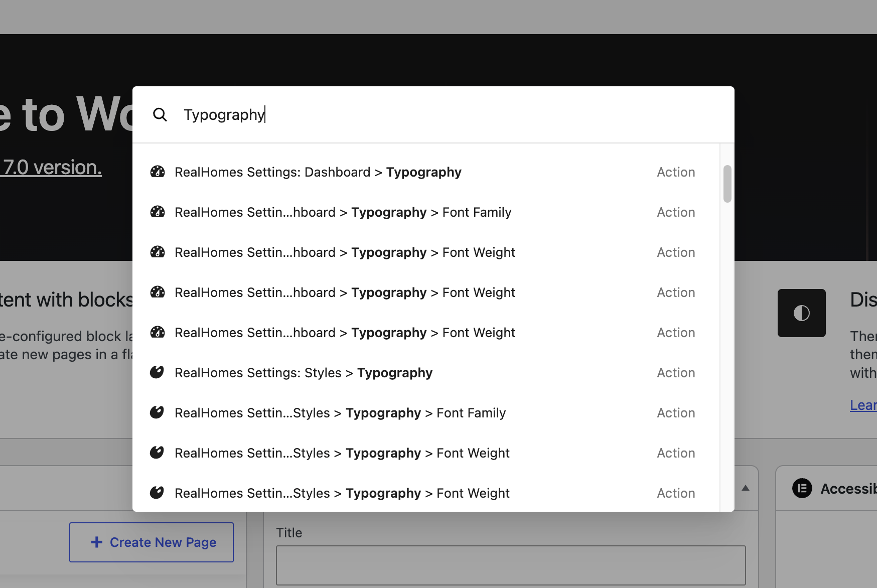Click the Elementor logo icon beside Accessibility heading
Image resolution: width=877 pixels, height=588 pixels.
click(802, 488)
